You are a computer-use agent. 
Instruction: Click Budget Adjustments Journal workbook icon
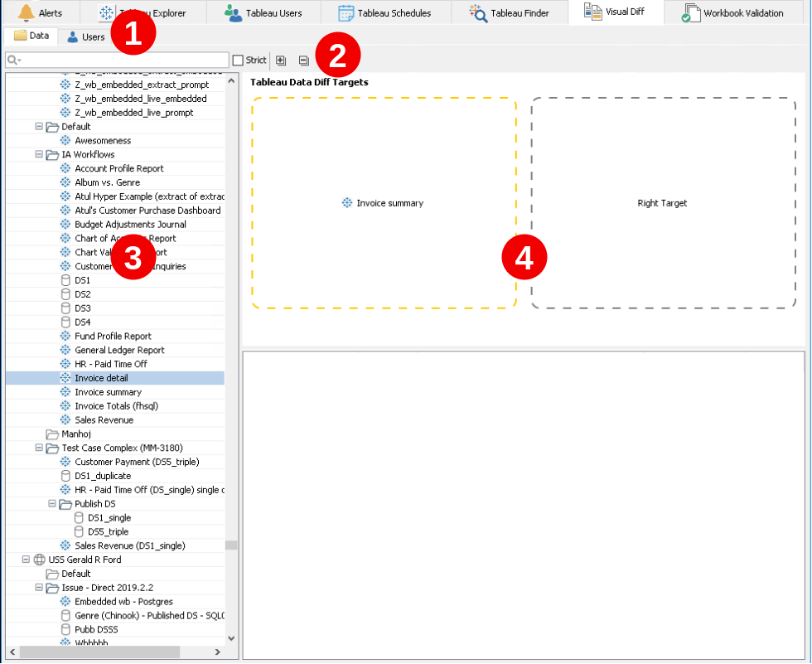tap(65, 225)
